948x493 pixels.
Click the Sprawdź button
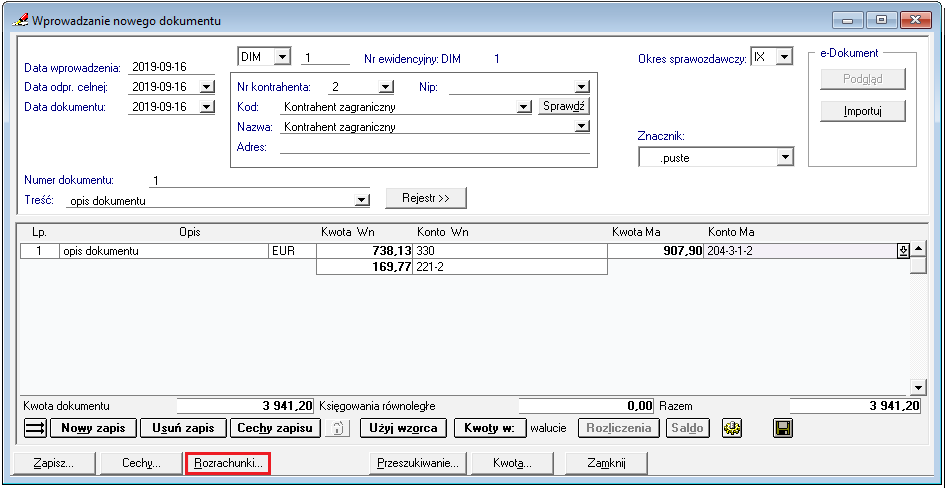click(x=563, y=106)
